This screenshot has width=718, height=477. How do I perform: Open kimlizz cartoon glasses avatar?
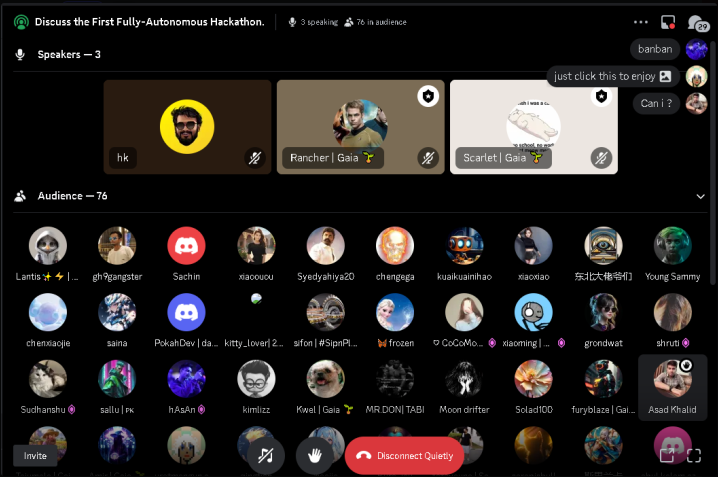(256, 379)
